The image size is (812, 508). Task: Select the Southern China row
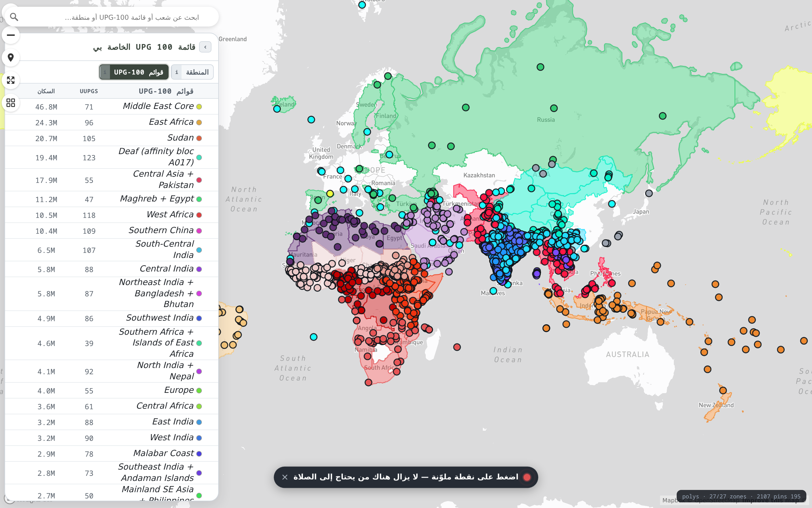click(112, 231)
